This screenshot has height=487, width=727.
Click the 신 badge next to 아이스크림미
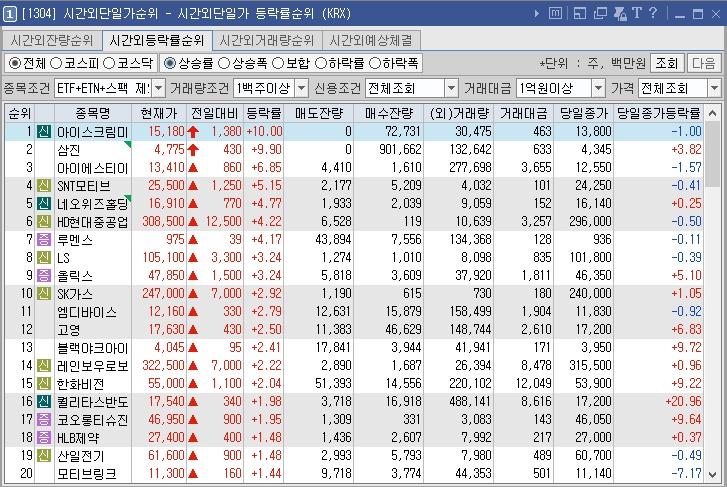pyautogui.click(x=44, y=132)
